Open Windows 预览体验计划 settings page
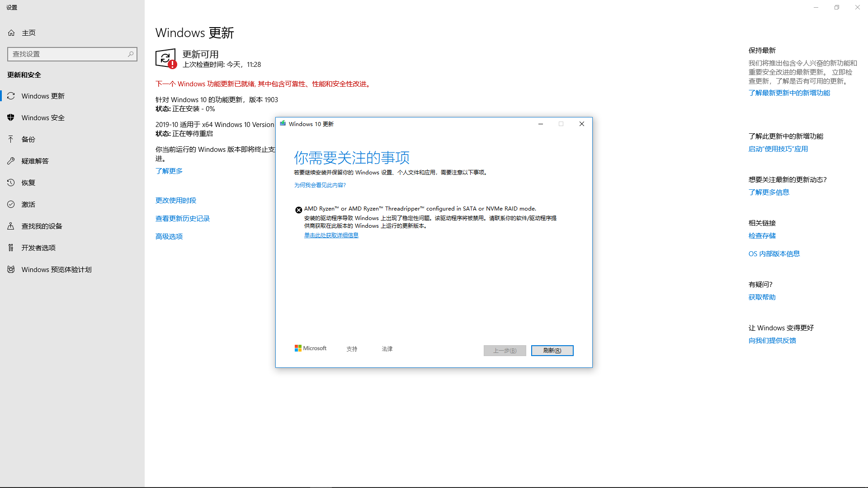 pyautogui.click(x=72, y=270)
